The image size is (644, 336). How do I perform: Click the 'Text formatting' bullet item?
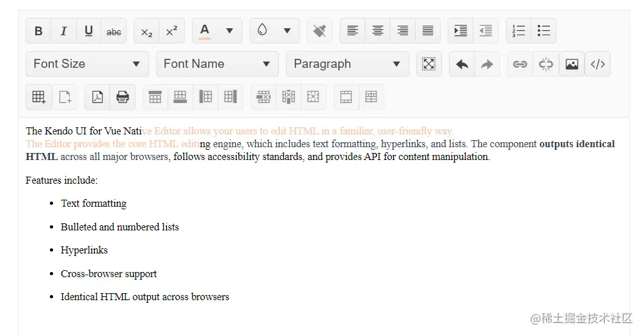tap(93, 204)
